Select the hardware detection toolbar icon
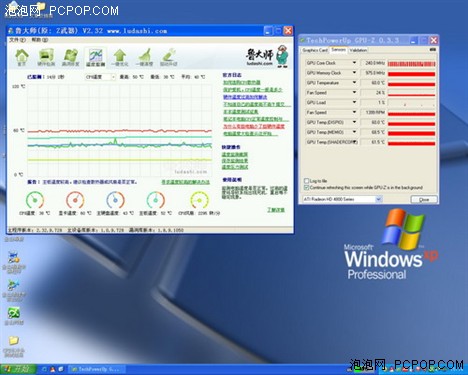 point(46,57)
